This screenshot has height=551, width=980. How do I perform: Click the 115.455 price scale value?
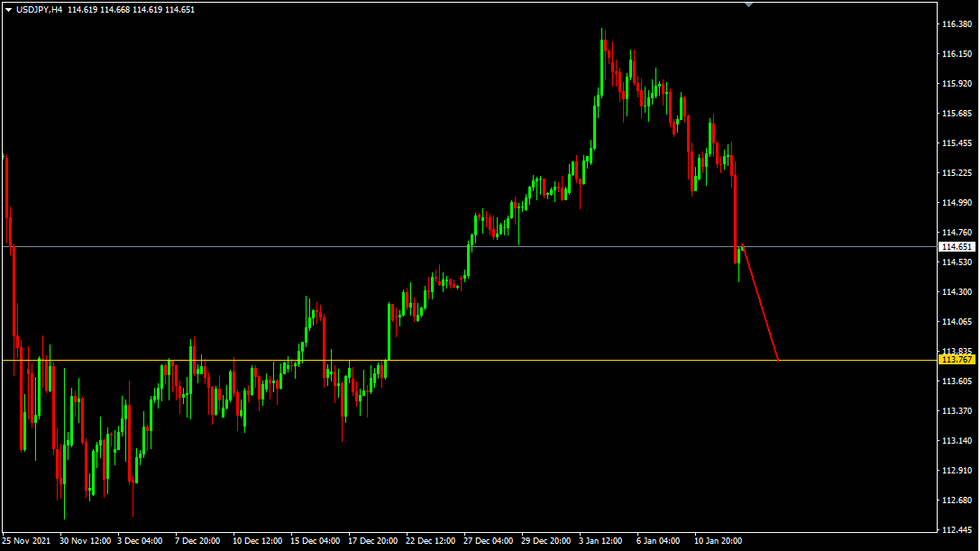coord(957,143)
